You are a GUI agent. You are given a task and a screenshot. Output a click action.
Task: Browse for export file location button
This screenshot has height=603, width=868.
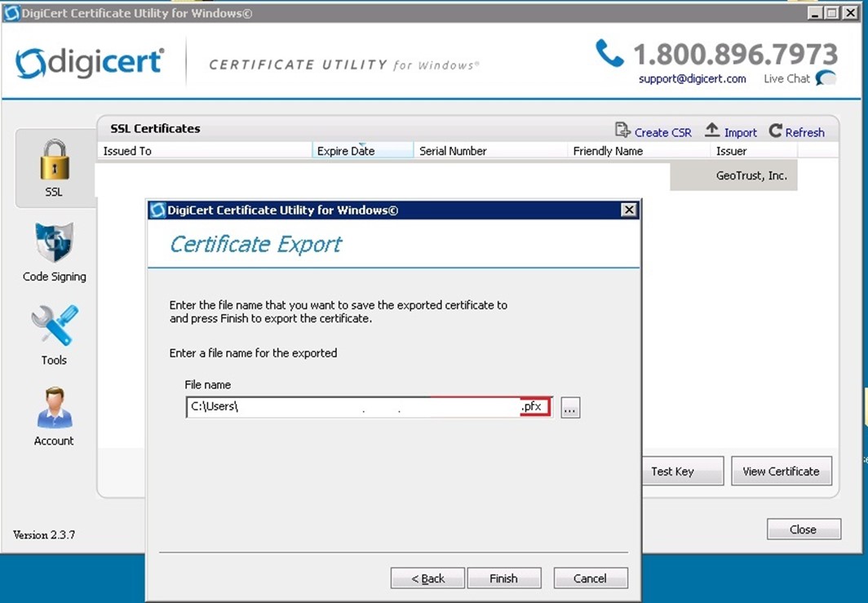[x=570, y=407]
